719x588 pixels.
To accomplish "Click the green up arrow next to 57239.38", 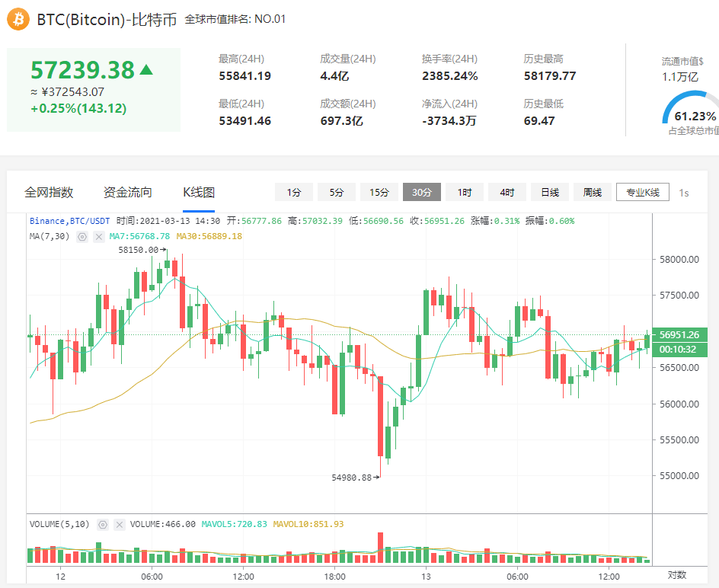I will pos(146,70).
